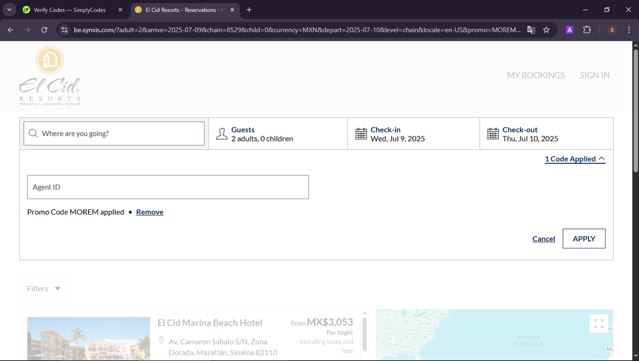Open site information icon in address bar
This screenshot has width=639, height=361.
click(64, 30)
